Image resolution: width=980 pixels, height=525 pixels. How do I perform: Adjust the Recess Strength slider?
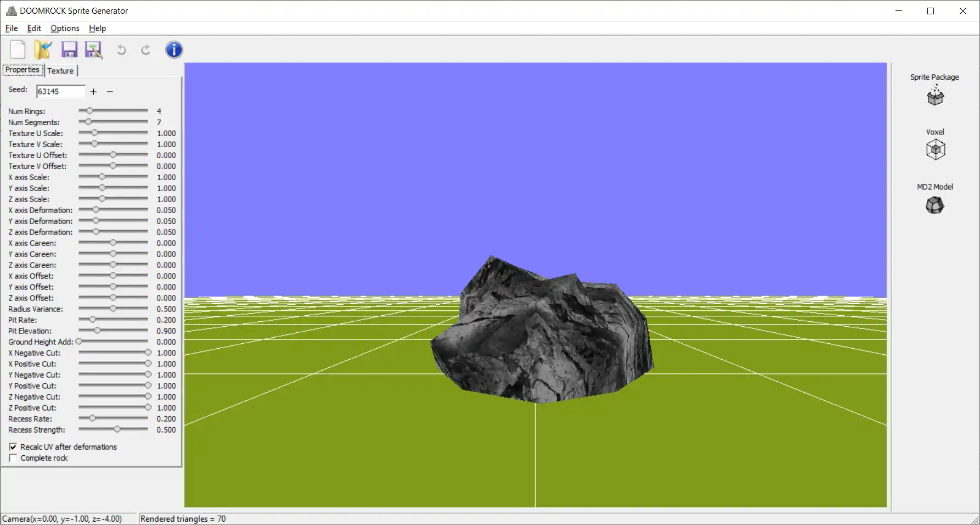pyautogui.click(x=113, y=429)
